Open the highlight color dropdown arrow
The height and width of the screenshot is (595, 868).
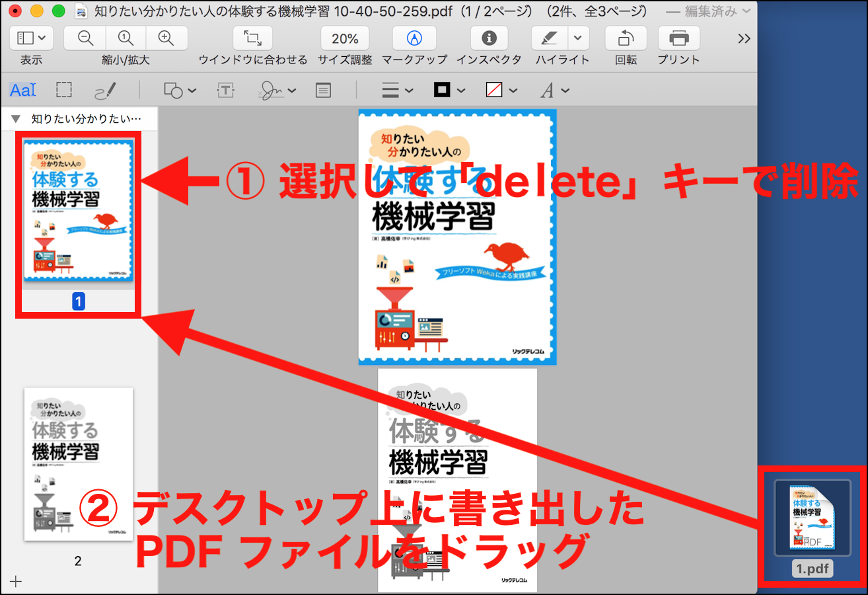579,38
